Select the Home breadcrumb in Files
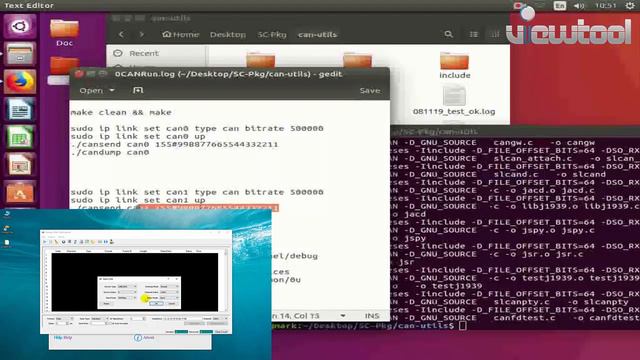 181,35
